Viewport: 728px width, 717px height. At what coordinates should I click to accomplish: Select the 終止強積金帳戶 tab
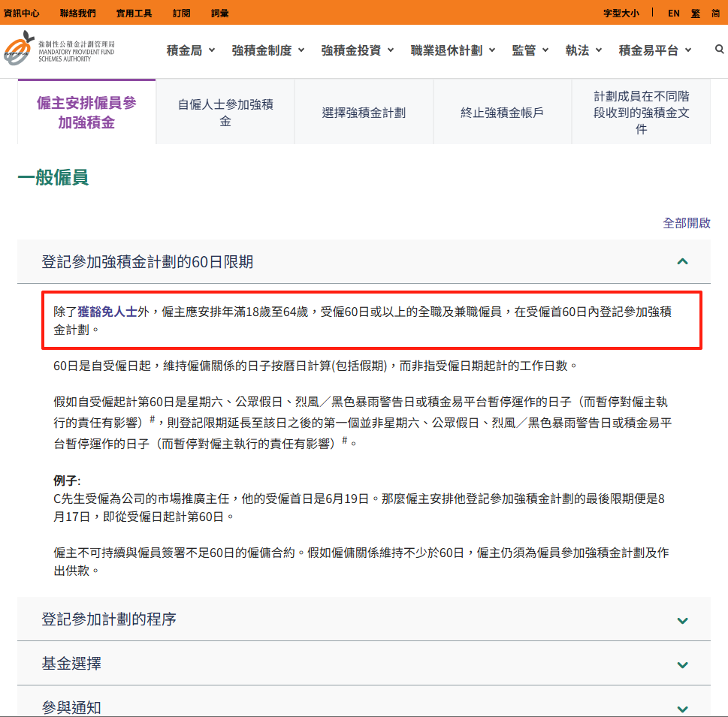[502, 113]
